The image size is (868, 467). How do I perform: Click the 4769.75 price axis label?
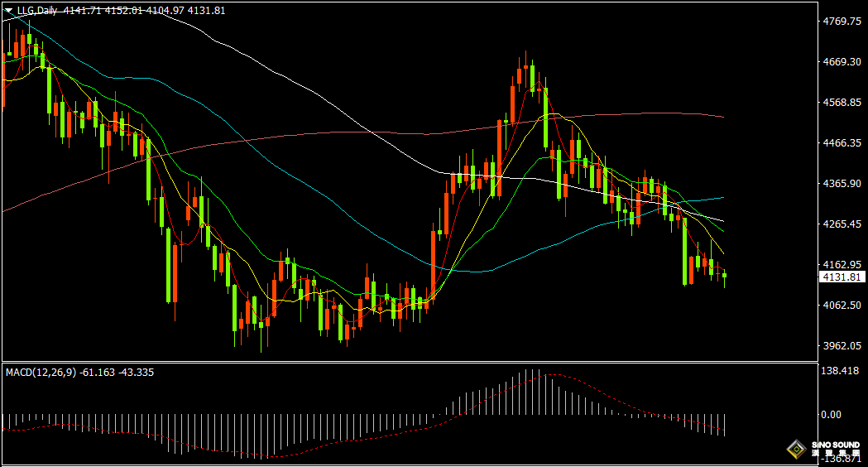842,21
